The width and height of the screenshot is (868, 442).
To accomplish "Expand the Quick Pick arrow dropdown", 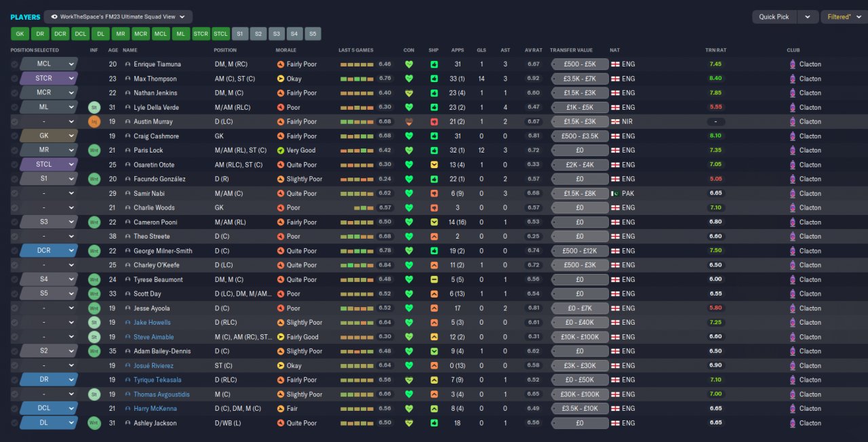I will pos(807,17).
